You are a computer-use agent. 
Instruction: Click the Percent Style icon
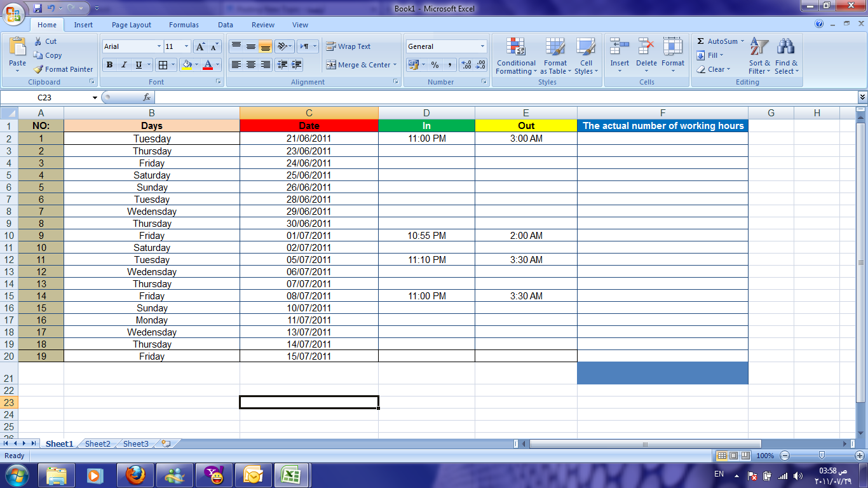coord(435,65)
